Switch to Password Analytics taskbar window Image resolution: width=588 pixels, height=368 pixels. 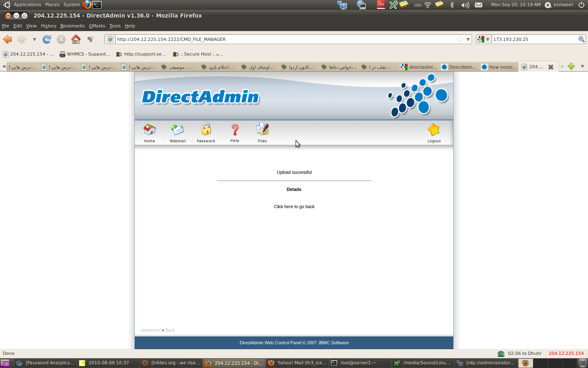pyautogui.click(x=46, y=363)
